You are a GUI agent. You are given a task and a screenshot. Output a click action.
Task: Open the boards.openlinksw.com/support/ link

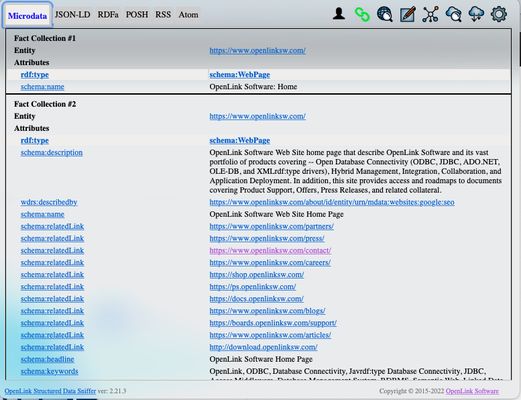click(273, 323)
